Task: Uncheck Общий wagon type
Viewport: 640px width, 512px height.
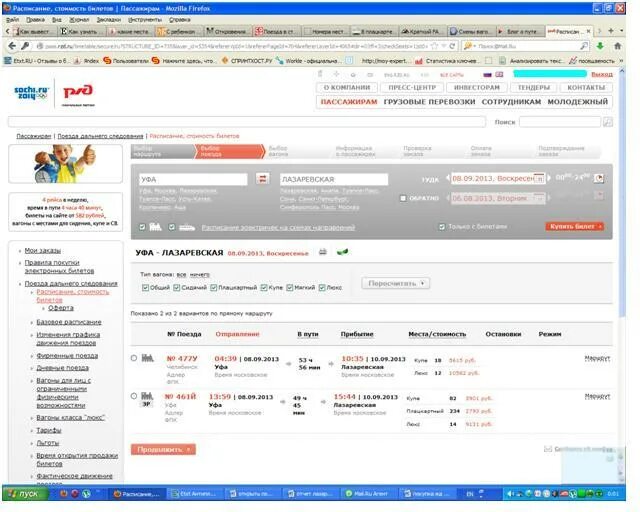Action: click(x=145, y=287)
